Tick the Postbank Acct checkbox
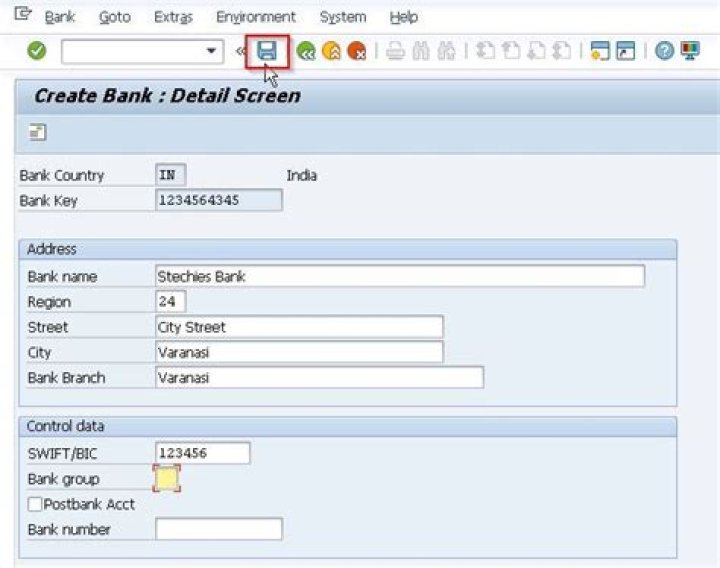 click(x=35, y=504)
